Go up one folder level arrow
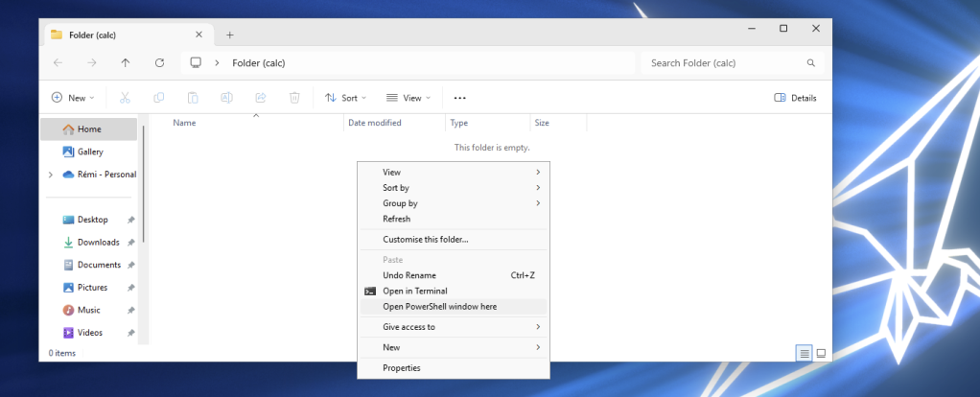This screenshot has height=397, width=980. coord(126,62)
